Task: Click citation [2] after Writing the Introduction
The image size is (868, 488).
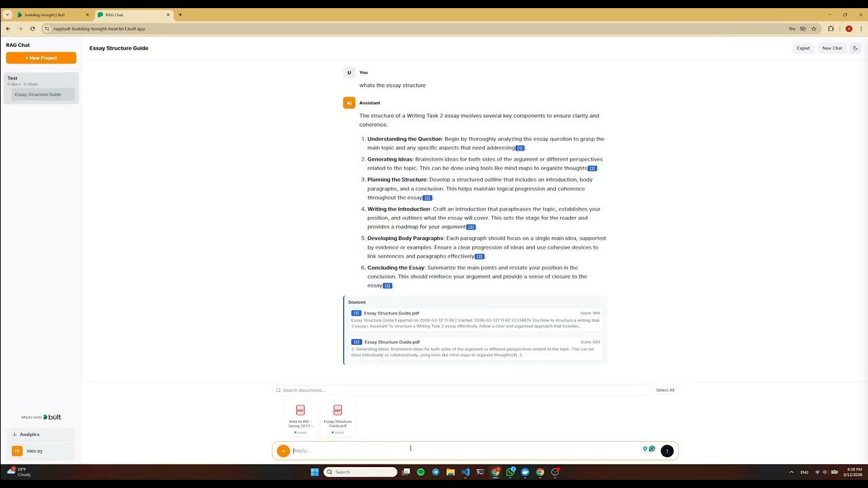Action: pyautogui.click(x=471, y=227)
